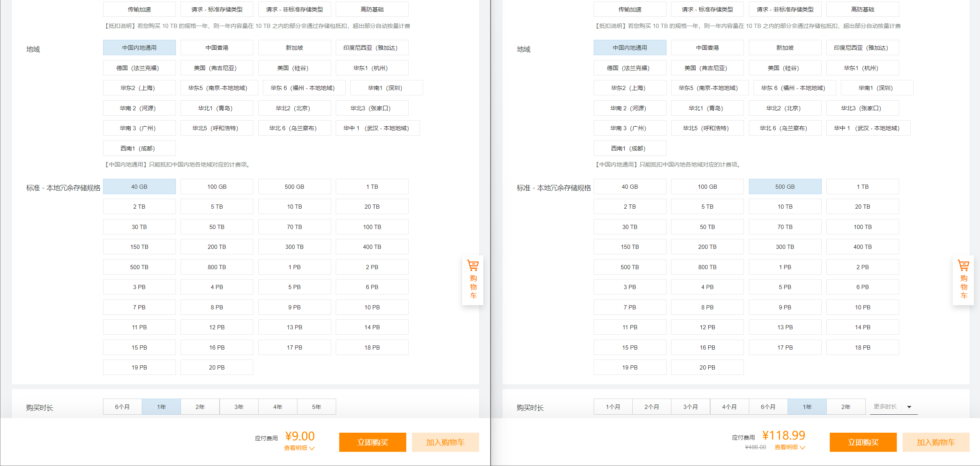Click 加入购物车 in the right panel

coord(936,442)
